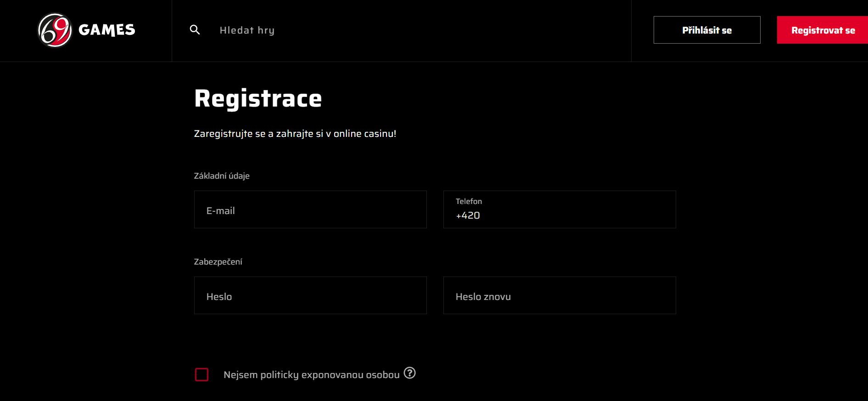Click the Nejsem politicky exponovanou osobou label text
The image size is (868, 401).
[312, 375]
